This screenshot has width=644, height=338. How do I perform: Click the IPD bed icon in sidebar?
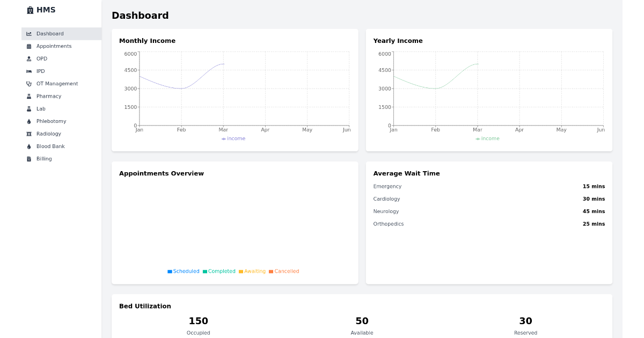pyautogui.click(x=28, y=71)
